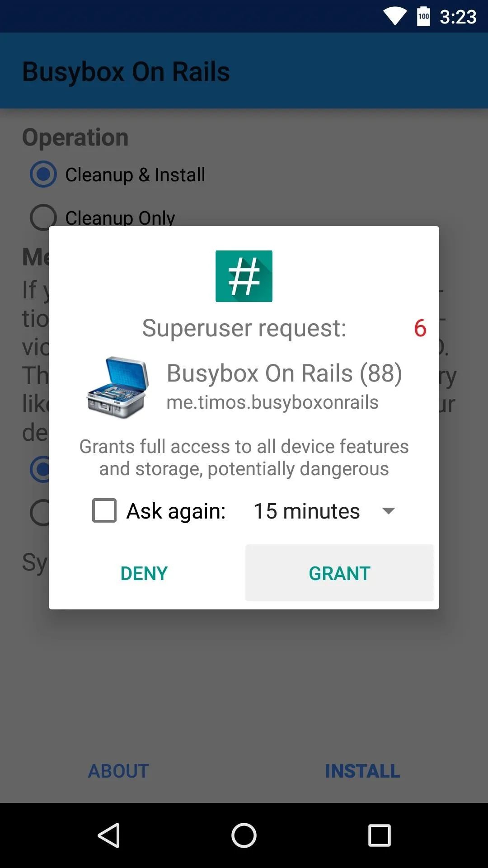Tap the Busybox toolbox app icon
Viewport: 488px width, 868px height.
click(118, 387)
